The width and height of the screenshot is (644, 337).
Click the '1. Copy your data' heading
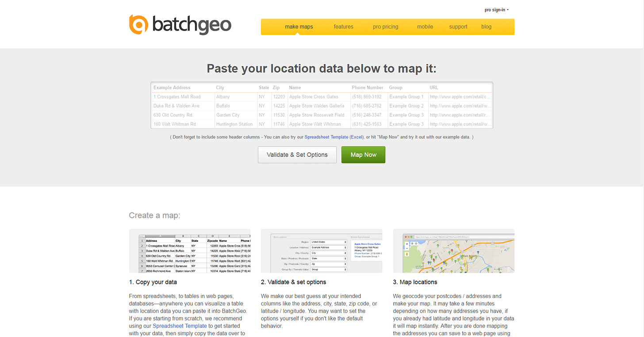point(153,282)
